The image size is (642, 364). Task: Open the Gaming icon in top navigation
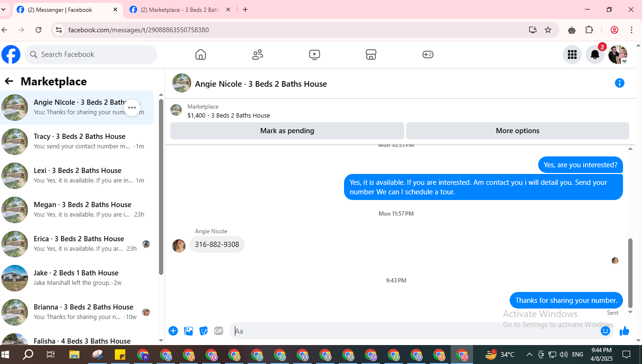point(428,55)
